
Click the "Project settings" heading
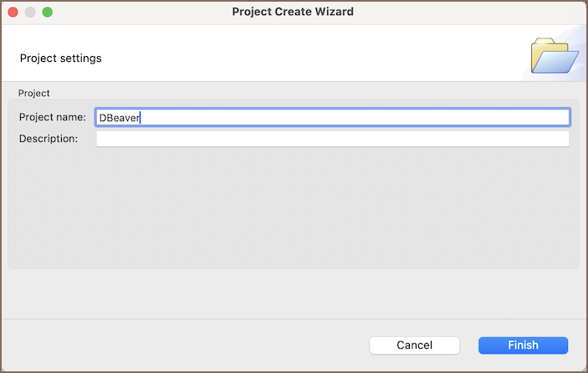click(60, 59)
